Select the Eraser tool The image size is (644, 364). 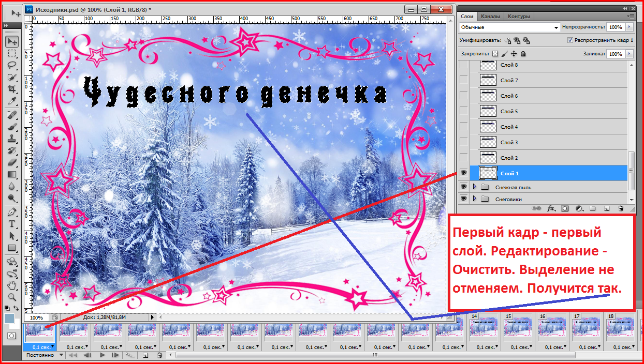(x=11, y=162)
